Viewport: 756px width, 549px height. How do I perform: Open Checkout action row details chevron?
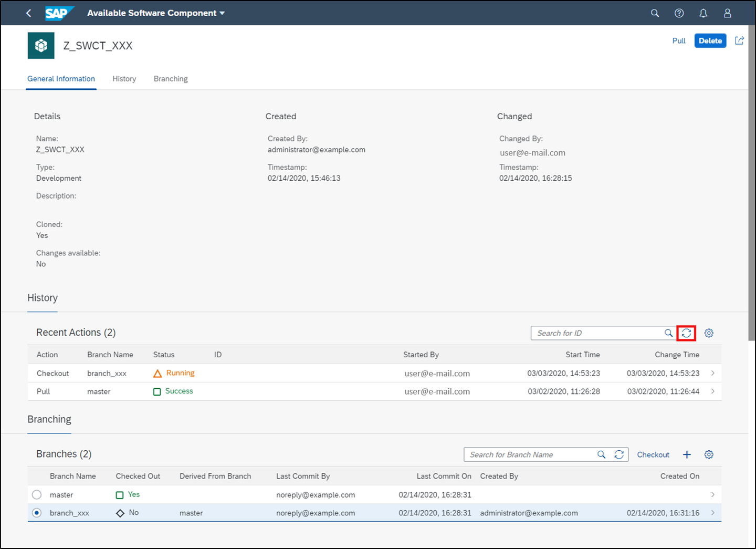(712, 373)
